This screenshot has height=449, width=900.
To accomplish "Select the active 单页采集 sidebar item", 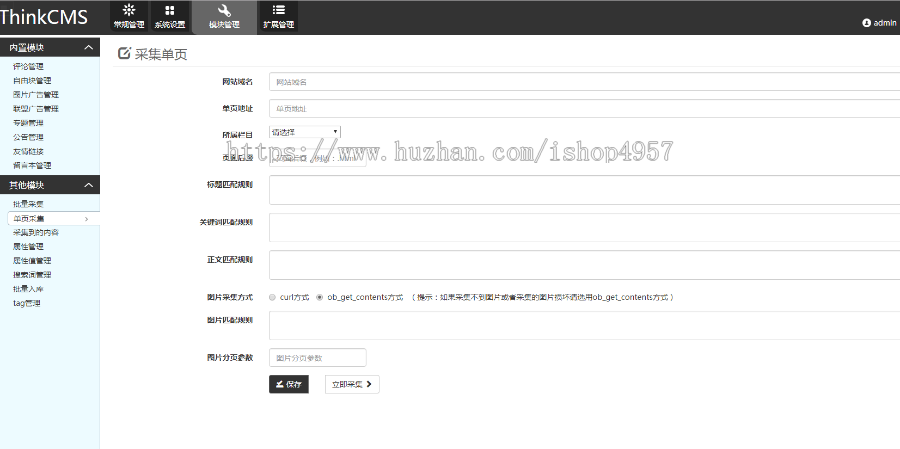I will pos(53,218).
